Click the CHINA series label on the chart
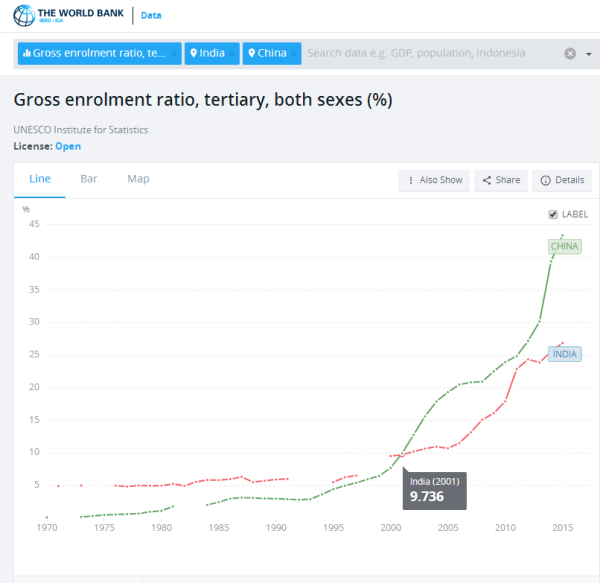 point(564,246)
